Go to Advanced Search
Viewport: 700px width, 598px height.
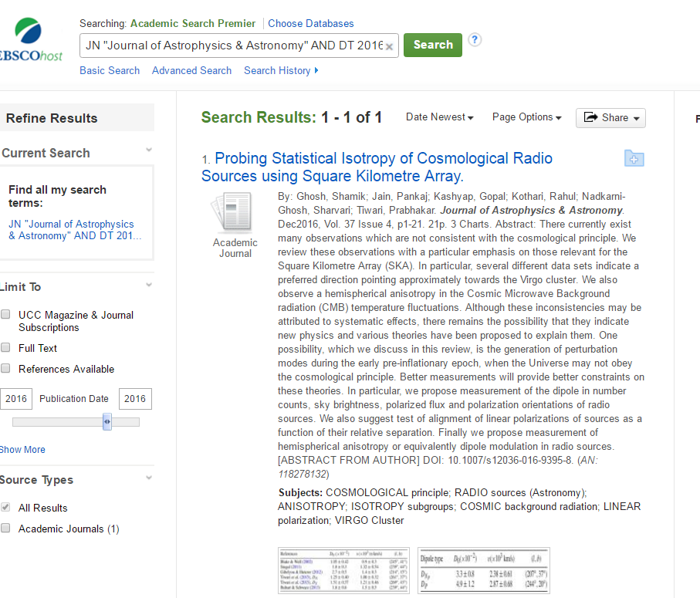click(x=191, y=70)
